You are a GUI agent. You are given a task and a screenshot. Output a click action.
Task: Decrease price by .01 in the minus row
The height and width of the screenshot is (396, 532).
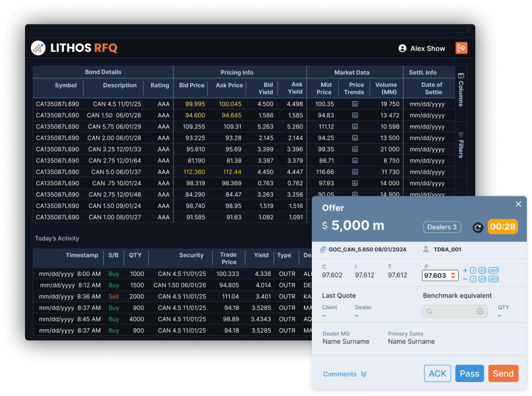tap(482, 279)
